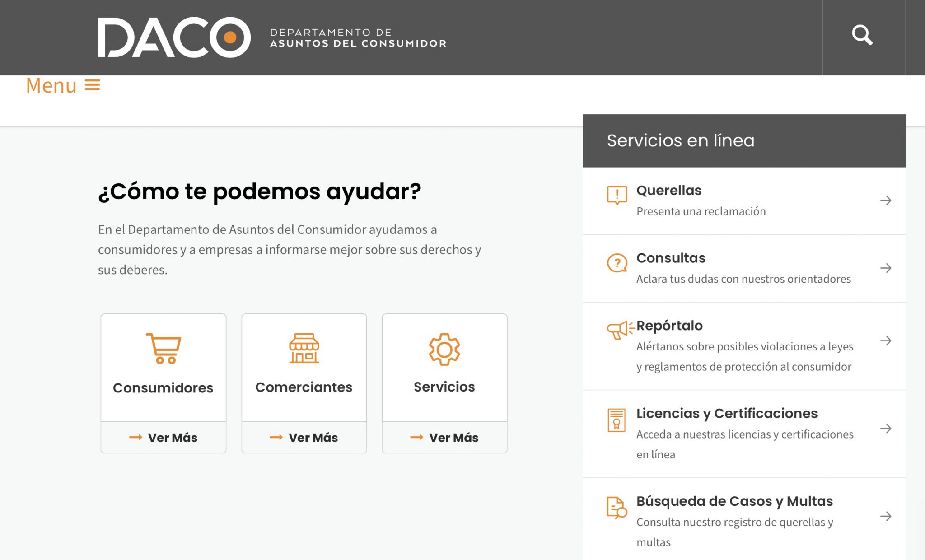
Task: Expand the Consultas arrow chevron
Action: click(886, 268)
